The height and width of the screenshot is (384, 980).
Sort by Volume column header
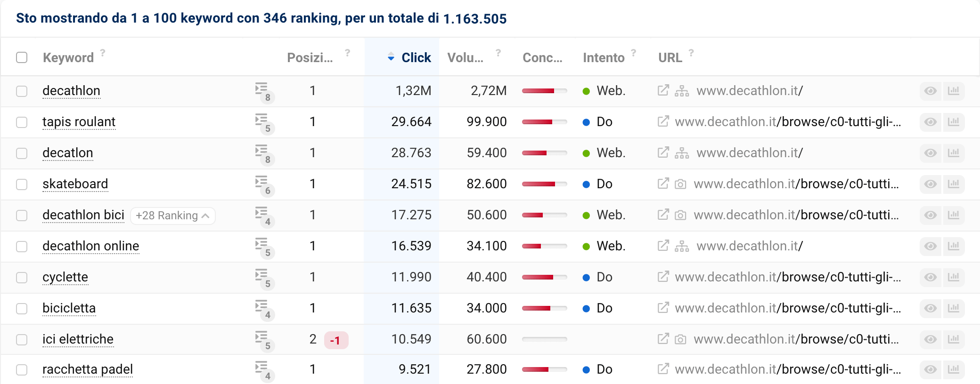coord(465,57)
